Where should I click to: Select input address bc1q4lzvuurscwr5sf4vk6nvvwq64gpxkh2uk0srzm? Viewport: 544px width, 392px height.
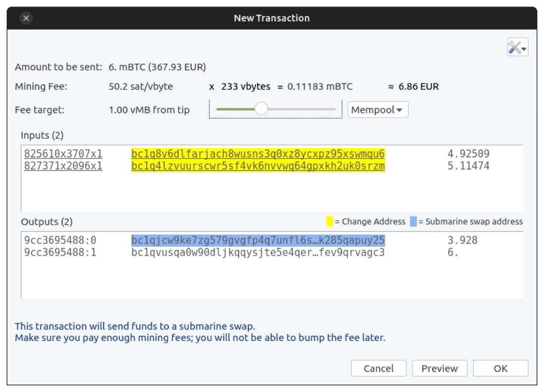coord(258,166)
